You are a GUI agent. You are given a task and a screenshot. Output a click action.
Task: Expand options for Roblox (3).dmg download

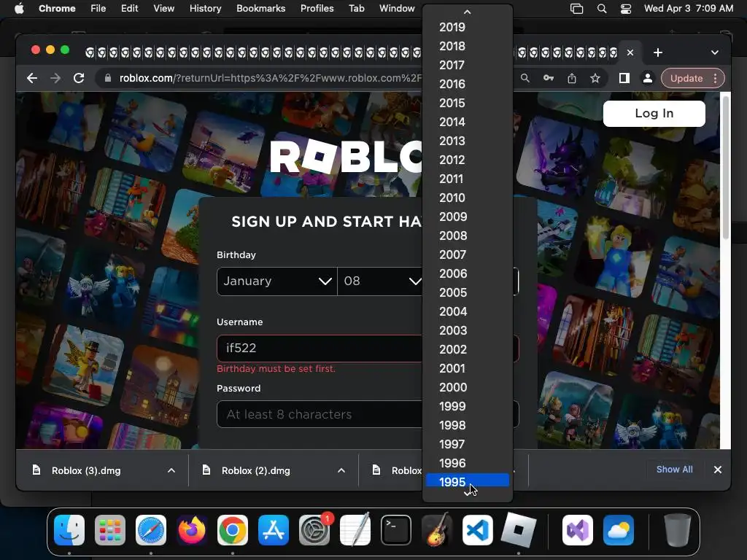[x=171, y=470]
